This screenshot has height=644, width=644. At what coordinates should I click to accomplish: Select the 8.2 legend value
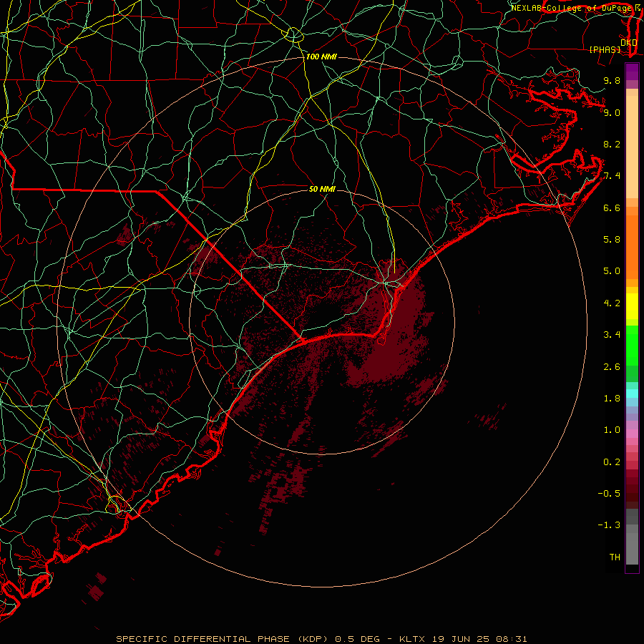click(612, 144)
